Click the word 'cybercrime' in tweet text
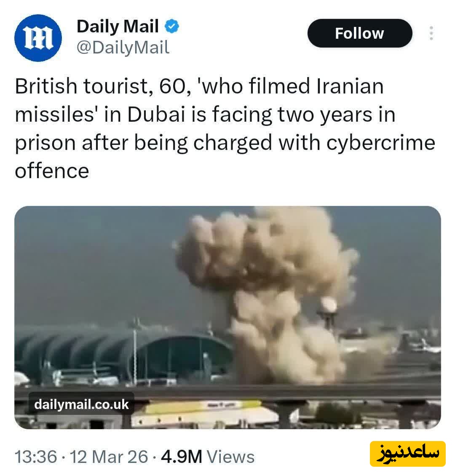This screenshot has width=455, height=476. click(381, 143)
